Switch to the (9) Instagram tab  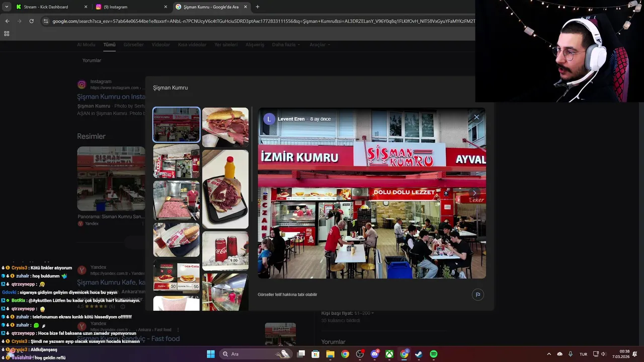click(x=132, y=7)
